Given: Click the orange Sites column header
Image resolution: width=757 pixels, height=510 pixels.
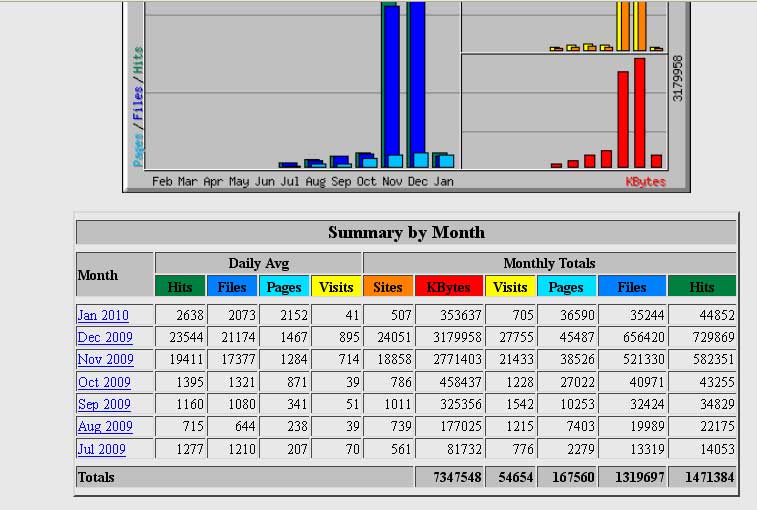Looking at the screenshot, I should [388, 286].
